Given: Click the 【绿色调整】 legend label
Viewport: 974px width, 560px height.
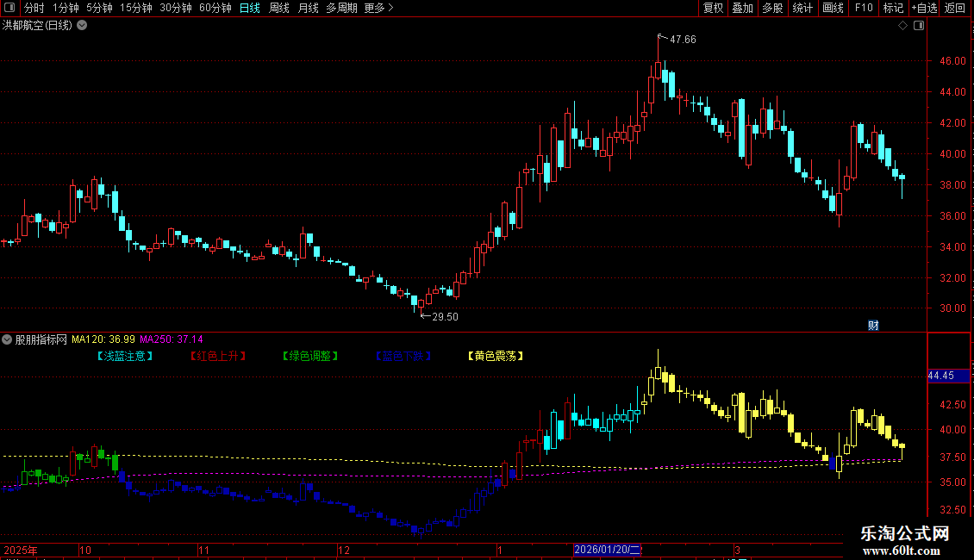Looking at the screenshot, I should 310,357.
